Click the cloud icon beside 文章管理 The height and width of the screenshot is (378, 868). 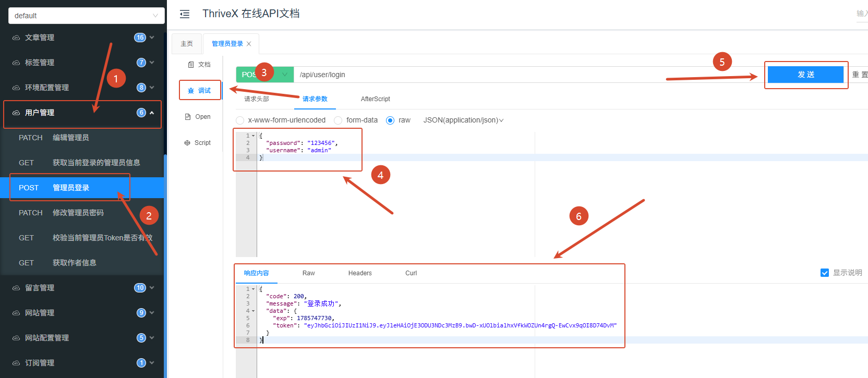16,38
